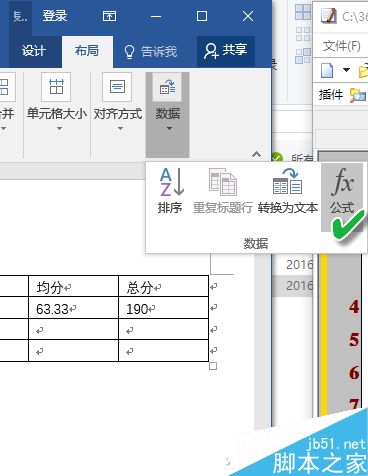Image resolution: width=368 pixels, height=476 pixels.
Task: Click the new file icon in right window
Action: [x=327, y=70]
